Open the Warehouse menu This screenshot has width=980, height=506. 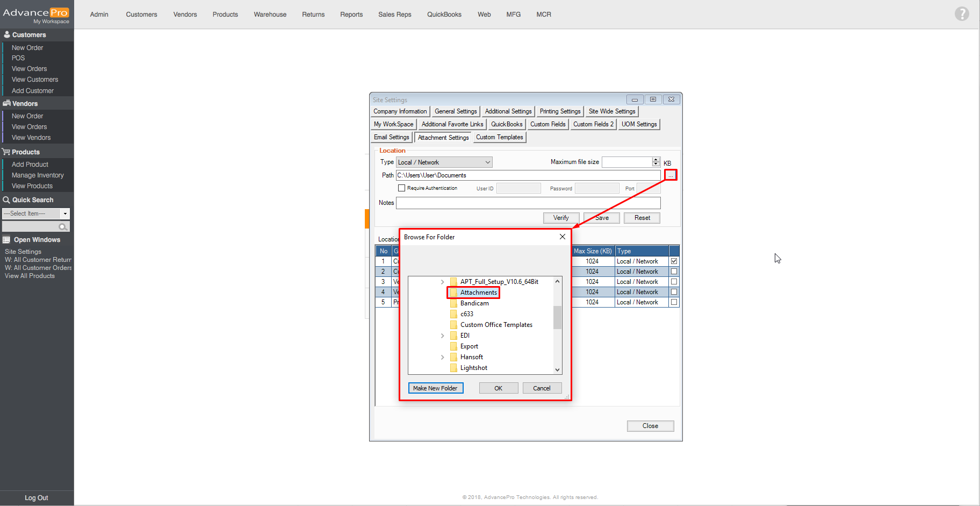point(270,15)
